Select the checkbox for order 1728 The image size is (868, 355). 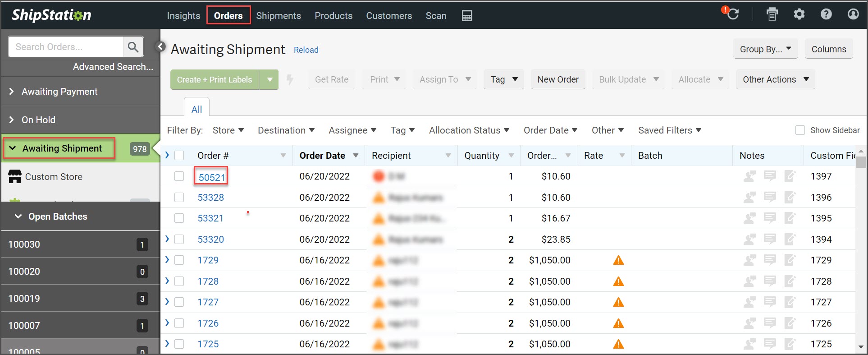[x=179, y=281]
